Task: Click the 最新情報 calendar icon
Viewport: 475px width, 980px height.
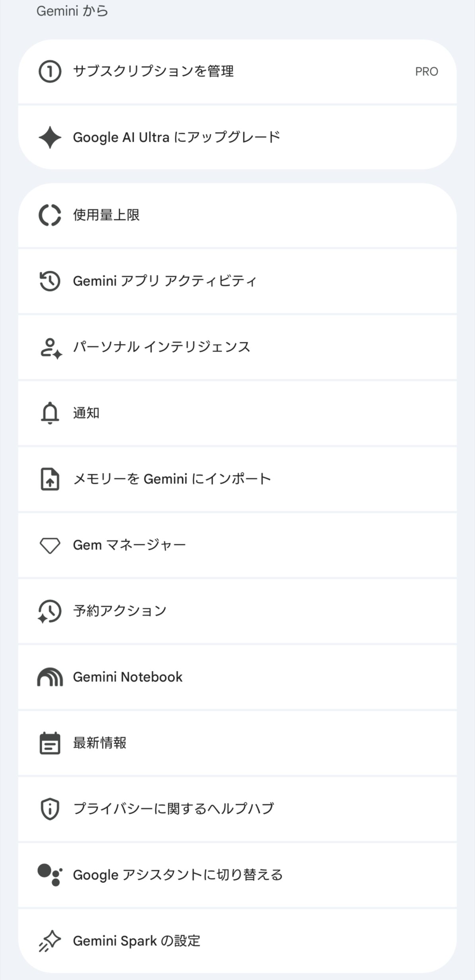Action: (50, 743)
